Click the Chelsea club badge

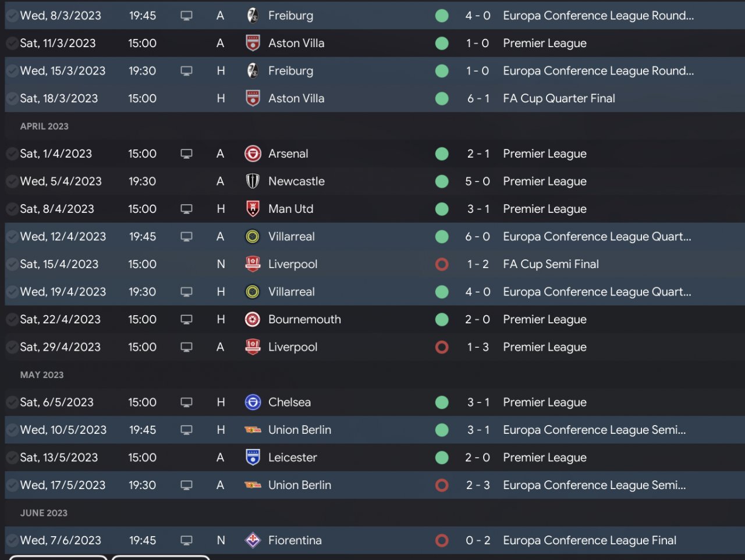pos(253,402)
